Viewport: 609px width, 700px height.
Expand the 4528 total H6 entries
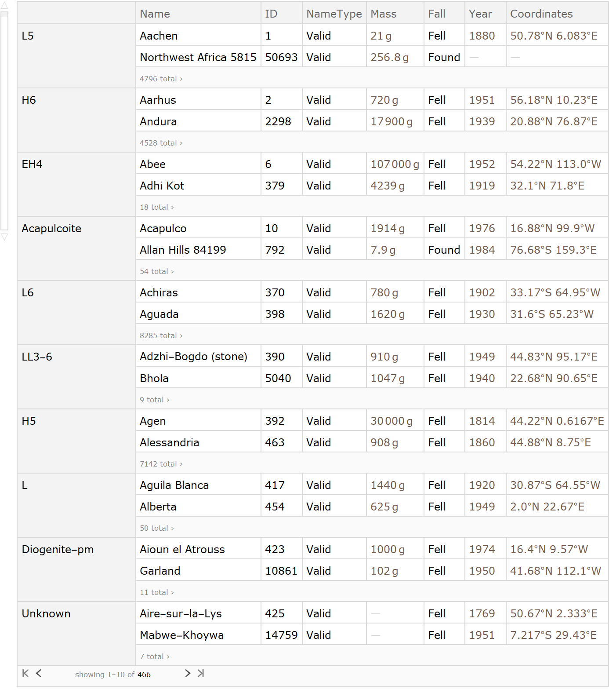(x=161, y=143)
